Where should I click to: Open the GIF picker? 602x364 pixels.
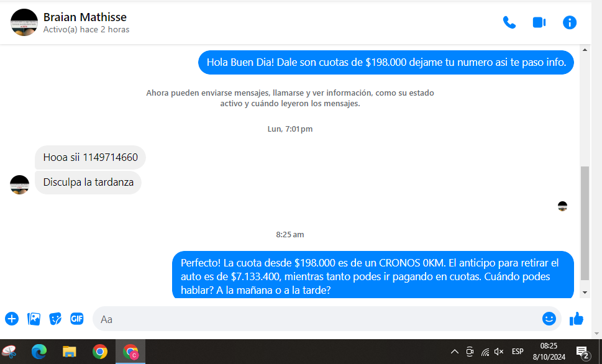pyautogui.click(x=77, y=319)
